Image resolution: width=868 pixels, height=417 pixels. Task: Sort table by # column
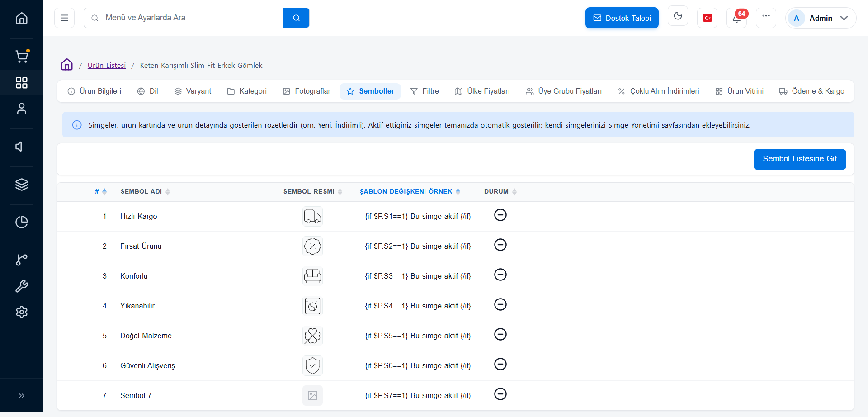point(101,191)
